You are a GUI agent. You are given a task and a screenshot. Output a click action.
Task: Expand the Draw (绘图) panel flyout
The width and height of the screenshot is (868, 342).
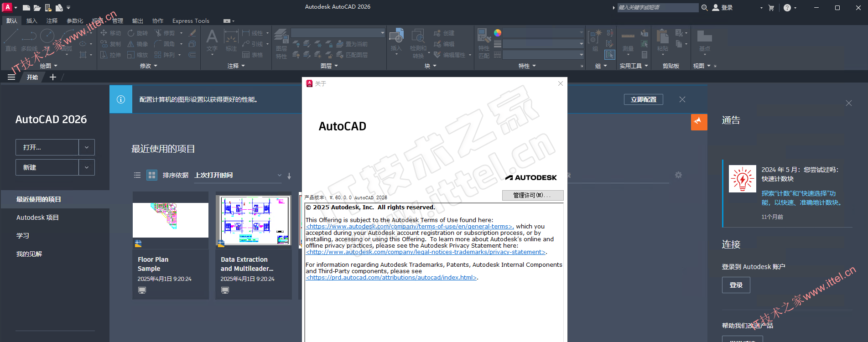coord(49,66)
